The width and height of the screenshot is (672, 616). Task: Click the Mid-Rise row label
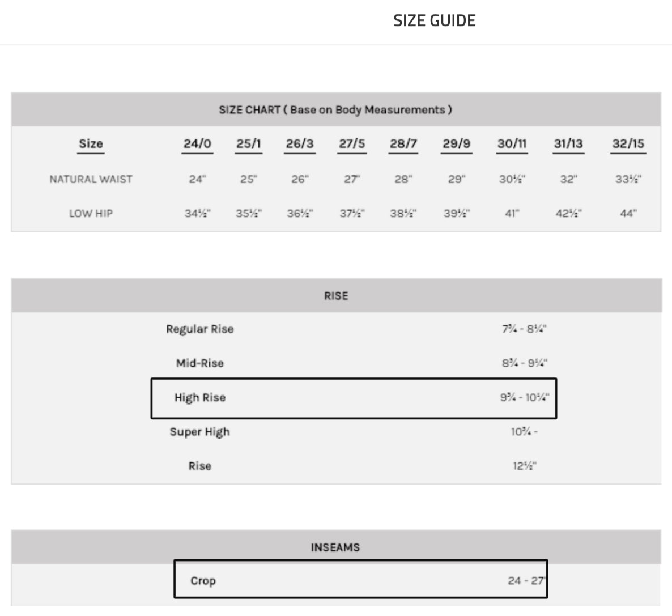(x=199, y=363)
